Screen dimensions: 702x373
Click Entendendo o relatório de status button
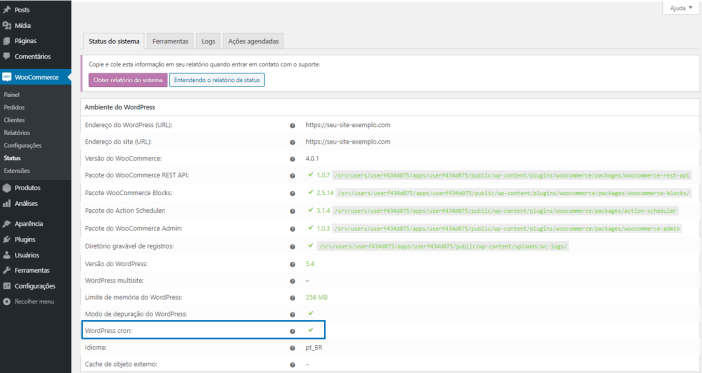pyautogui.click(x=217, y=80)
